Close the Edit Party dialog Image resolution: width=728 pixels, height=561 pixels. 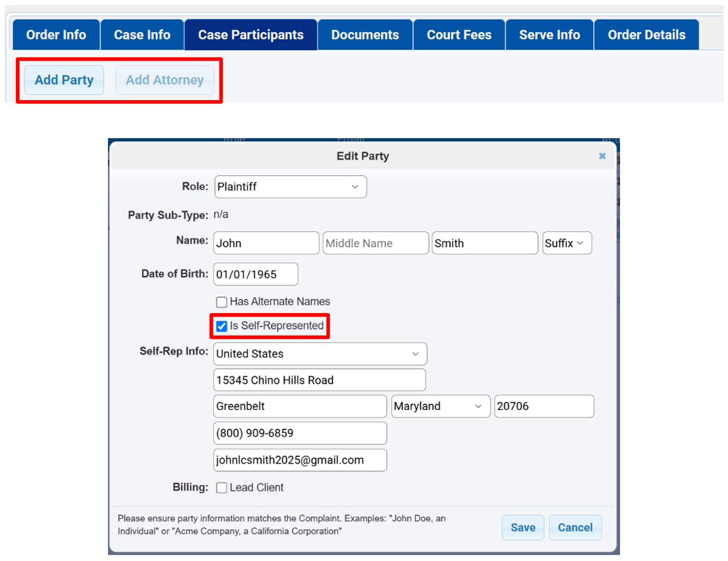tap(602, 156)
